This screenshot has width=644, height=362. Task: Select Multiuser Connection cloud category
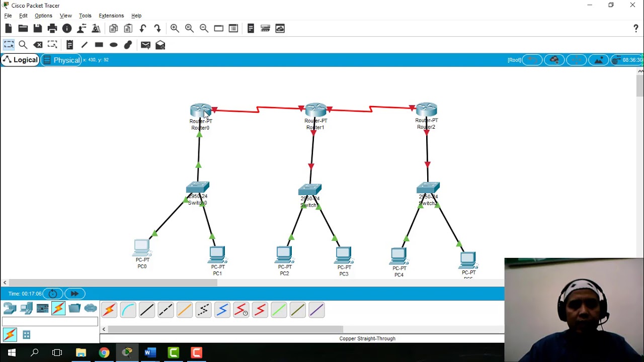point(91,308)
